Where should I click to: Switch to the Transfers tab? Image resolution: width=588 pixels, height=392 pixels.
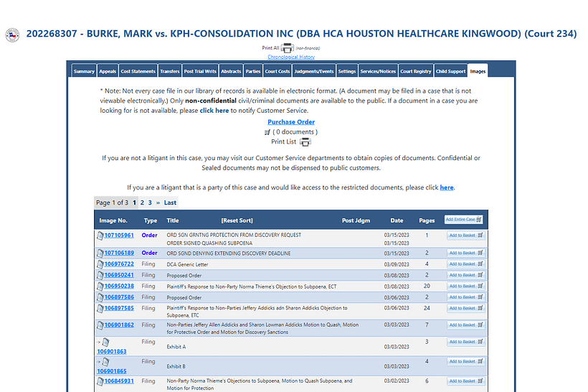[170, 71]
